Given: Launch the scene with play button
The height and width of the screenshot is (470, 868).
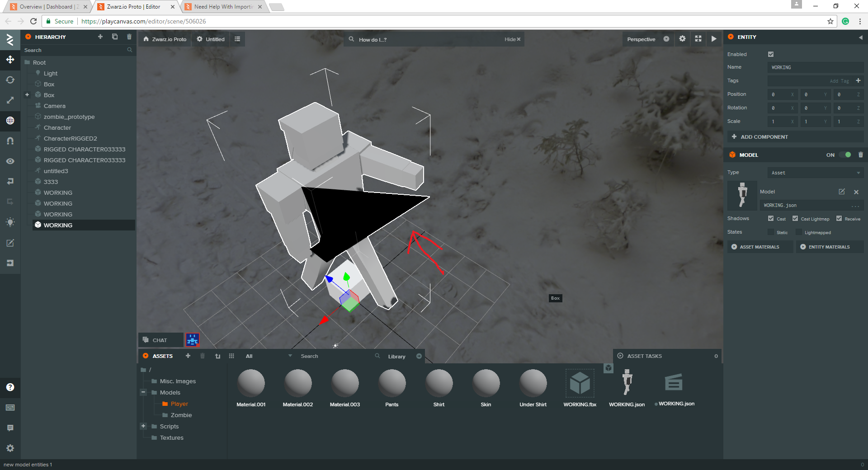Looking at the screenshot, I should 713,39.
